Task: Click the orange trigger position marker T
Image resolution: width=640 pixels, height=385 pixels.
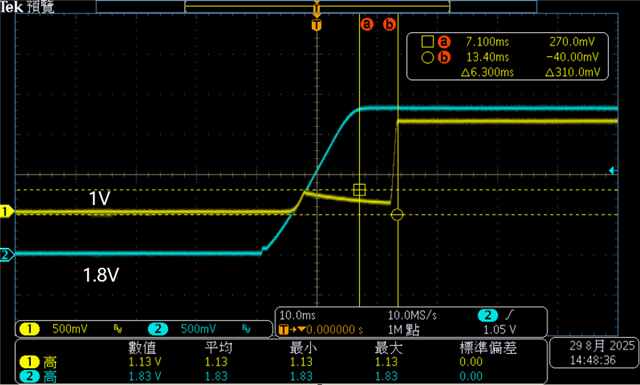Action: (316, 25)
